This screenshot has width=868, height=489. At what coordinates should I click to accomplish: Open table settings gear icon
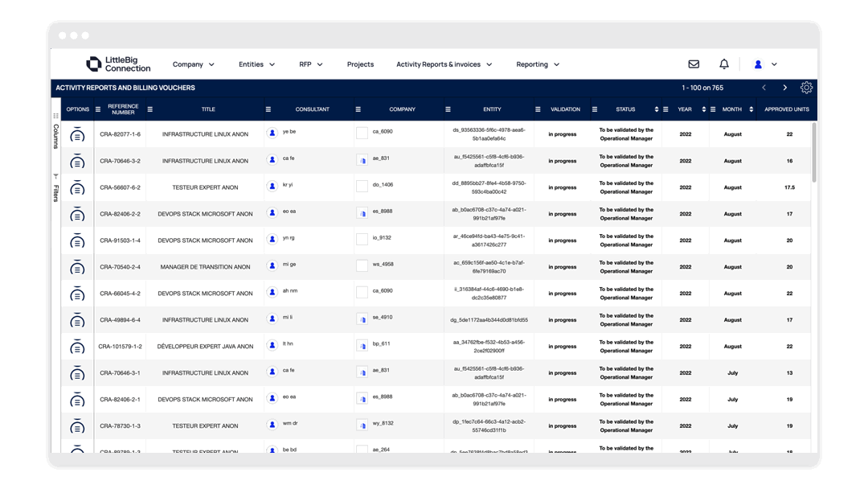click(x=806, y=88)
